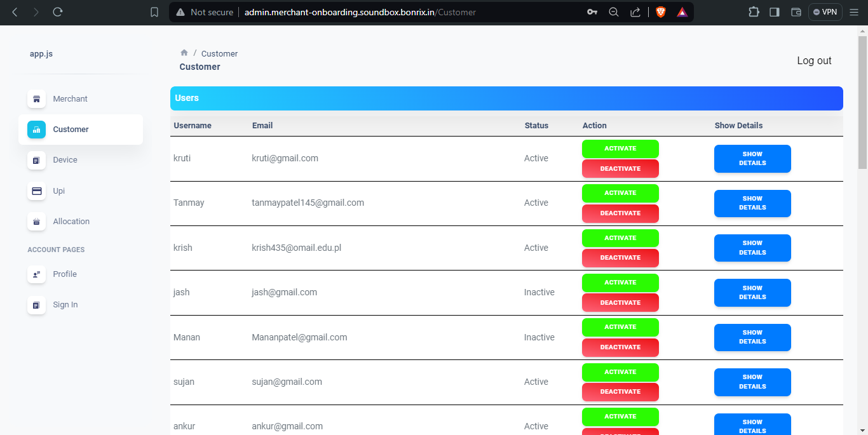868x435 pixels.
Task: Show details for Manan
Action: pos(752,337)
